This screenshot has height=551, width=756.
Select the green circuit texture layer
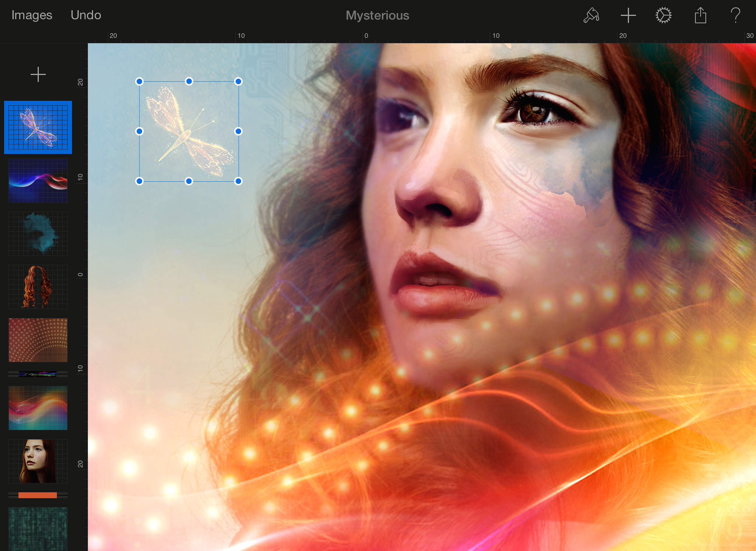(x=38, y=528)
